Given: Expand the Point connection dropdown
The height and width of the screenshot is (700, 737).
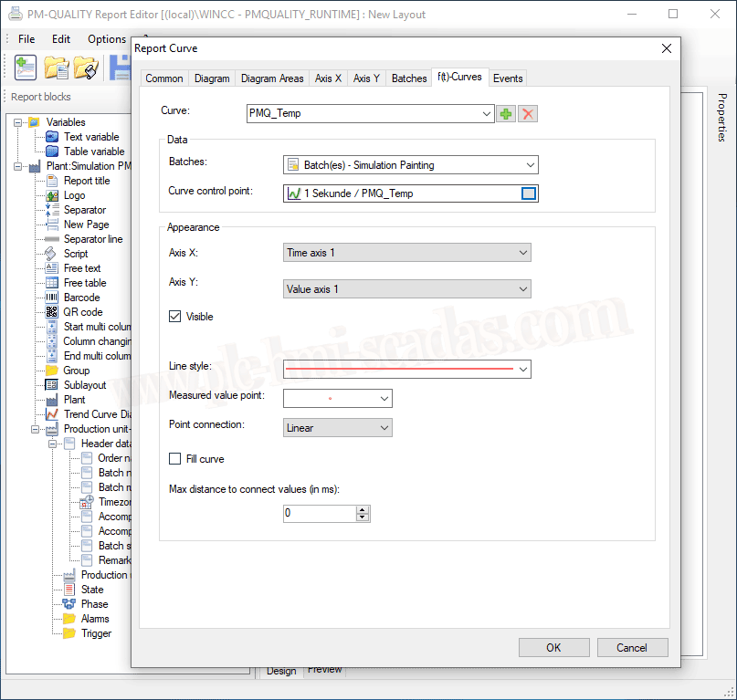Looking at the screenshot, I should coord(338,427).
